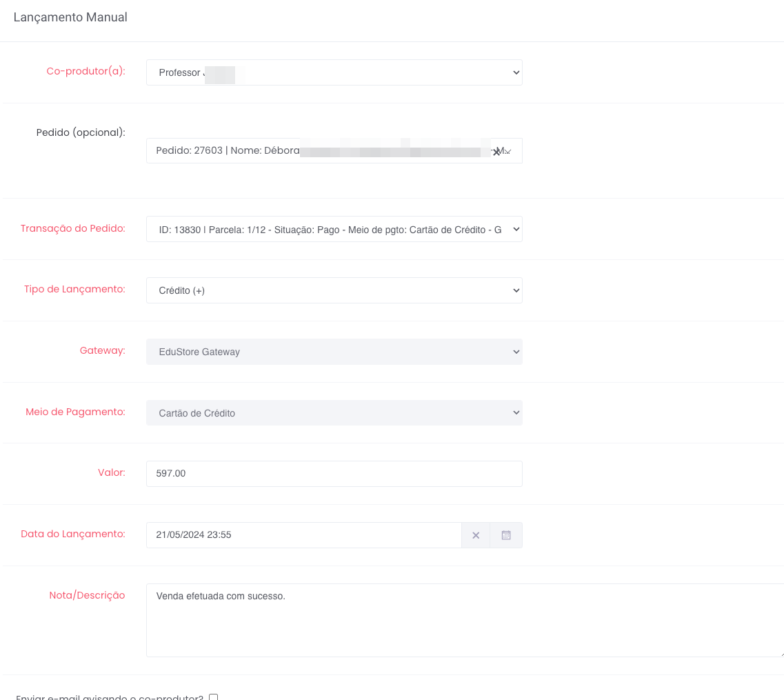Expand Tipo de Lançamento Crédito (+) dropdown
Viewport: 784px width, 700px height.
pos(334,290)
